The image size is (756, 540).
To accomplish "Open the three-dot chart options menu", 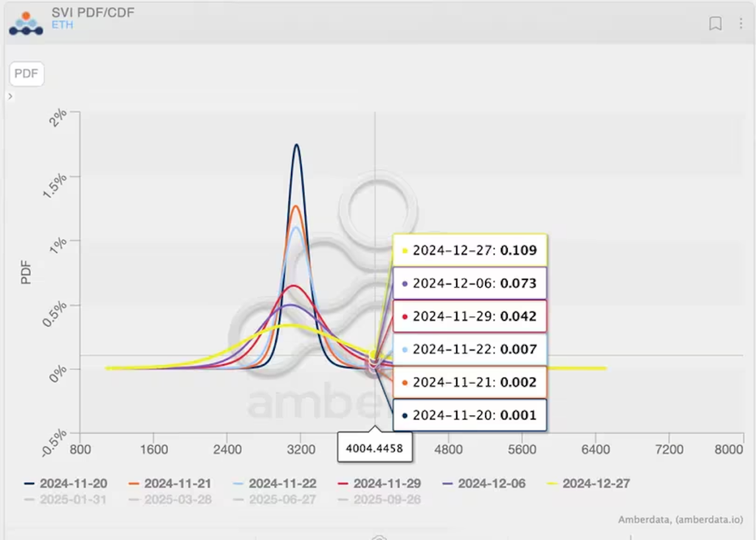I will pos(741,23).
